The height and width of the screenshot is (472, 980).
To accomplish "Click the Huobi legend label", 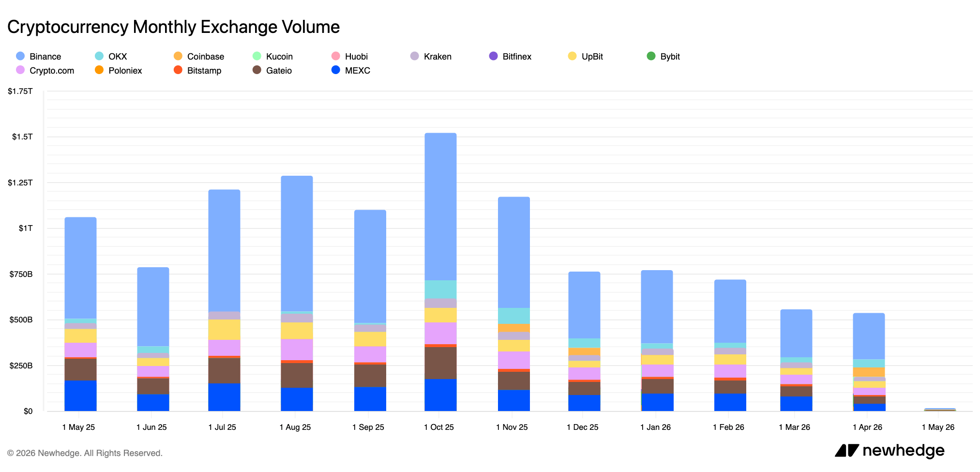I will click(x=356, y=57).
